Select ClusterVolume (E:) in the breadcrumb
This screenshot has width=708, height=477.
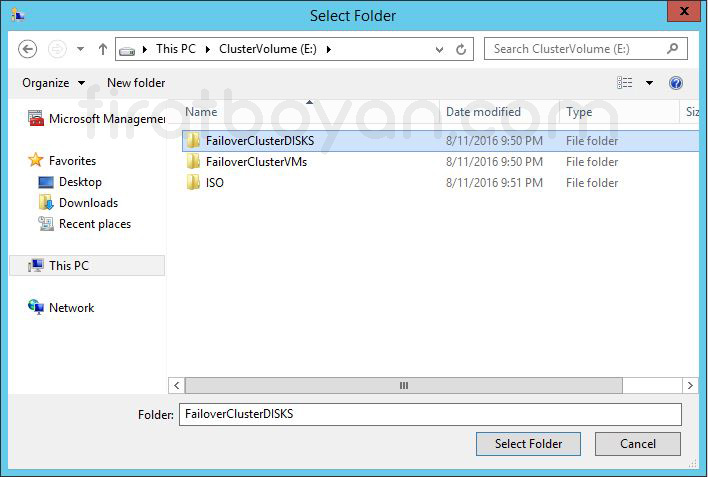tap(268, 49)
